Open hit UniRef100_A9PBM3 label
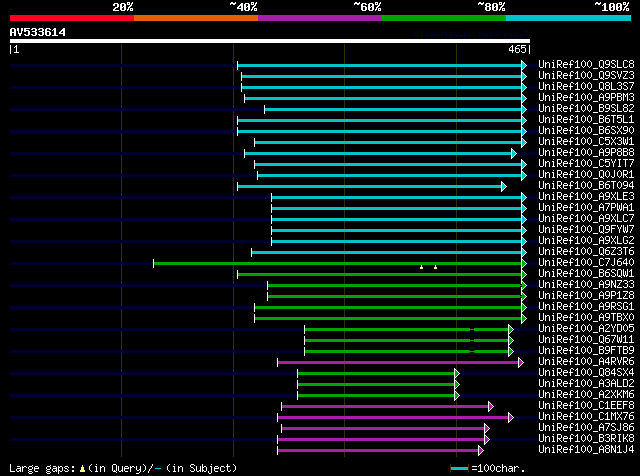 click(586, 97)
